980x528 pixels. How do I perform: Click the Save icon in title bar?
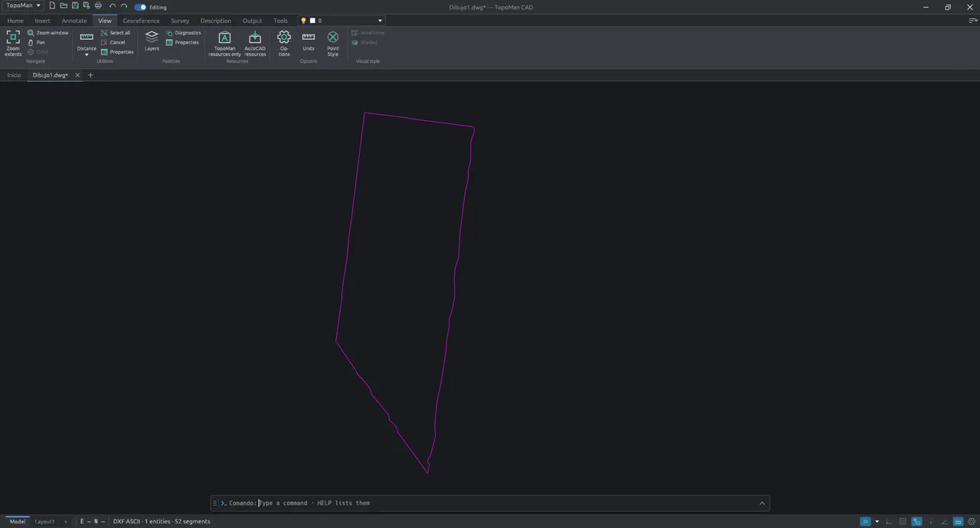point(75,6)
